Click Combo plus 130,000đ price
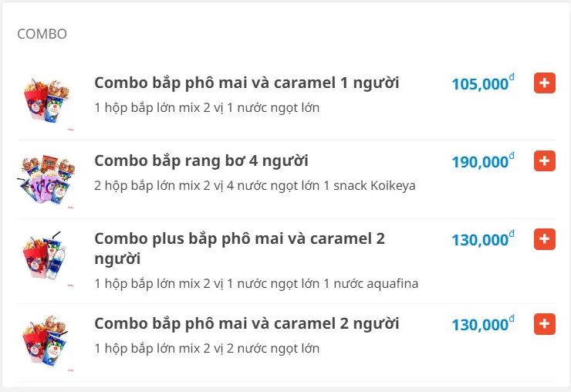The image size is (571, 392). [480, 240]
